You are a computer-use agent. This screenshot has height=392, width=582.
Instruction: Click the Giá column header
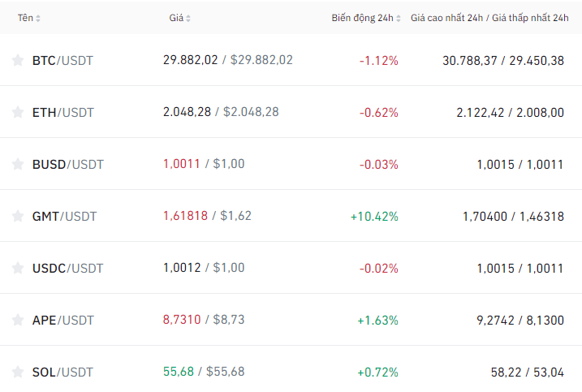(176, 18)
